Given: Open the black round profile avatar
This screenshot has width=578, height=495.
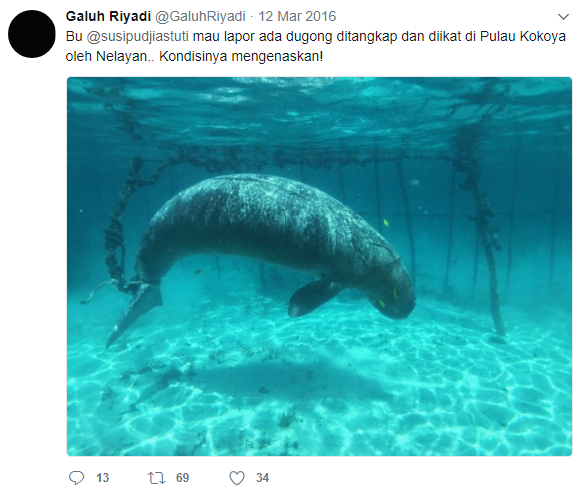Looking at the screenshot, I should pyautogui.click(x=32, y=34).
